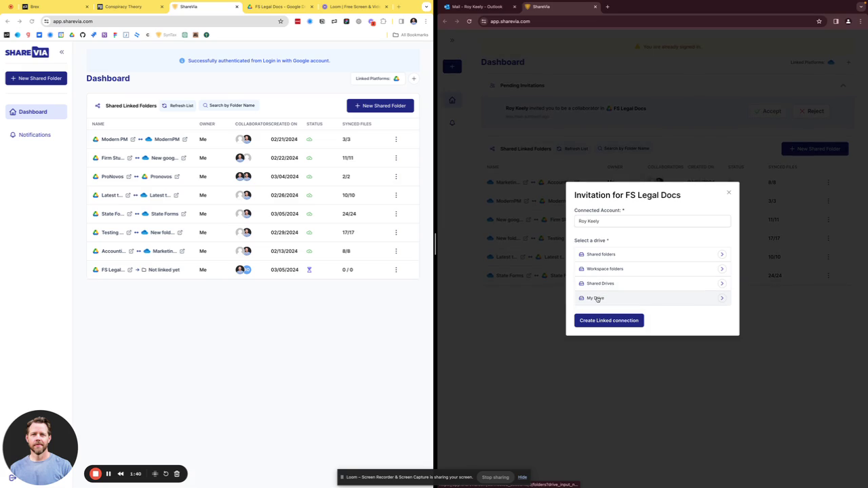Open tab search dropdown in left browser
The image size is (868, 488).
(x=427, y=7)
